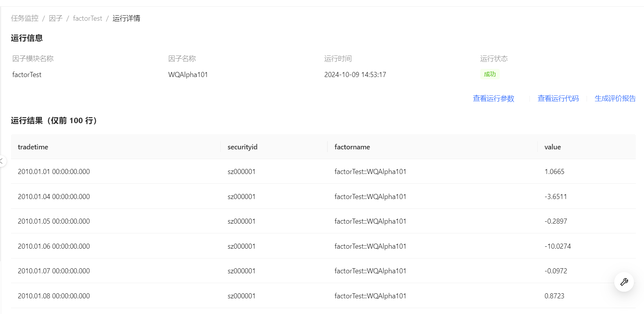Click the WQAlpha101 factor name value
Screen dimensions: 644x314
tap(188, 75)
